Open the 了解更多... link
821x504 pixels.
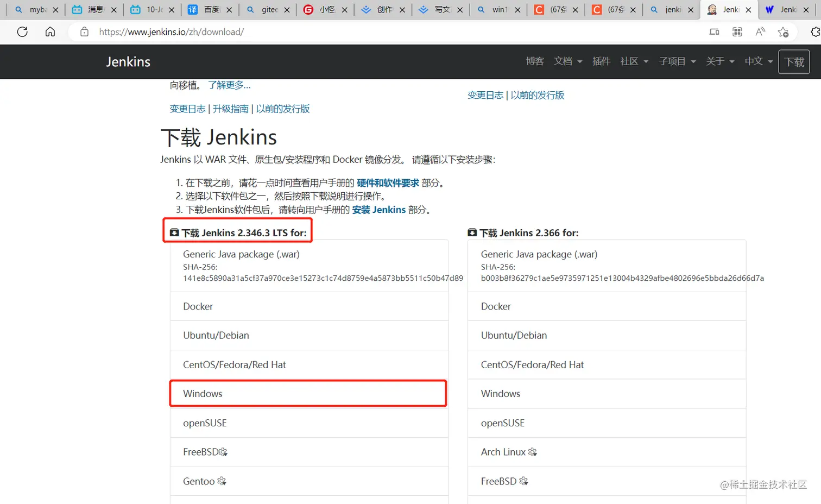[229, 85]
